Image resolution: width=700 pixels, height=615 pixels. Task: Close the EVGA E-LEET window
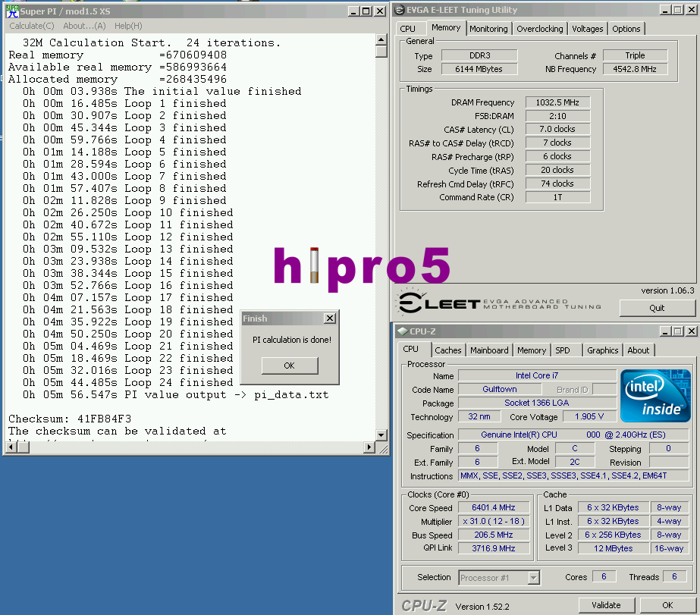(x=691, y=10)
